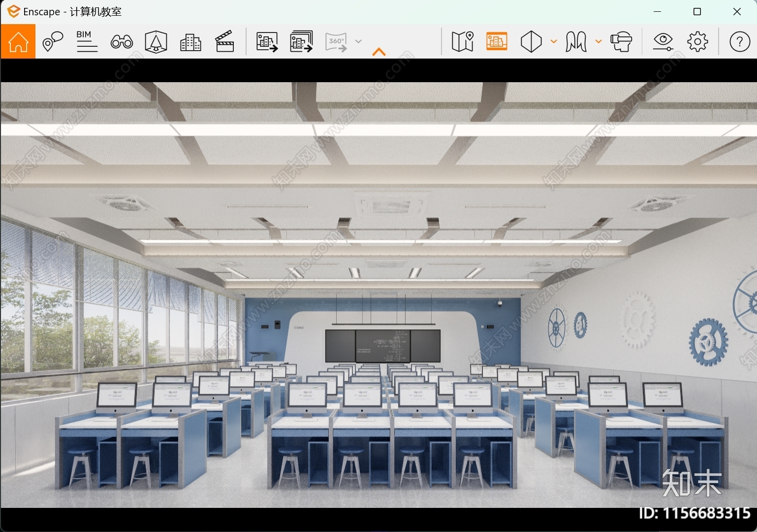Toggle the orange safe frame icon
Image resolution: width=757 pixels, height=532 pixels.
[x=497, y=42]
